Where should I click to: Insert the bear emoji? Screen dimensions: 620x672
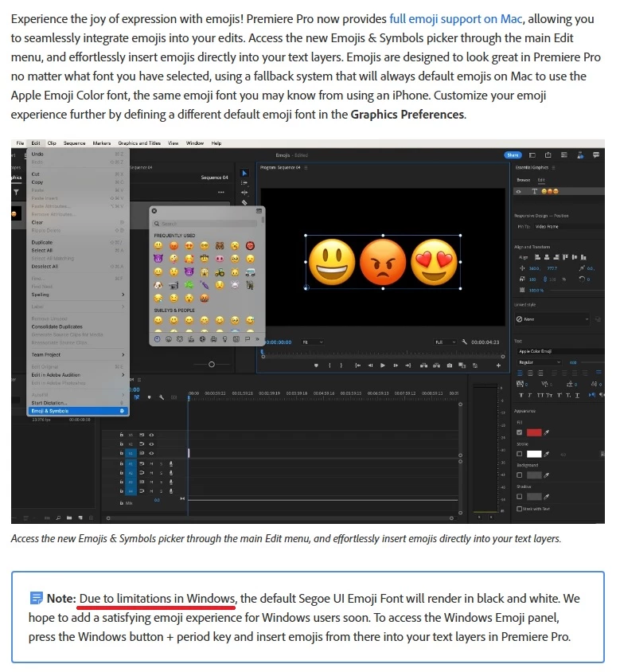pyautogui.click(x=220, y=245)
